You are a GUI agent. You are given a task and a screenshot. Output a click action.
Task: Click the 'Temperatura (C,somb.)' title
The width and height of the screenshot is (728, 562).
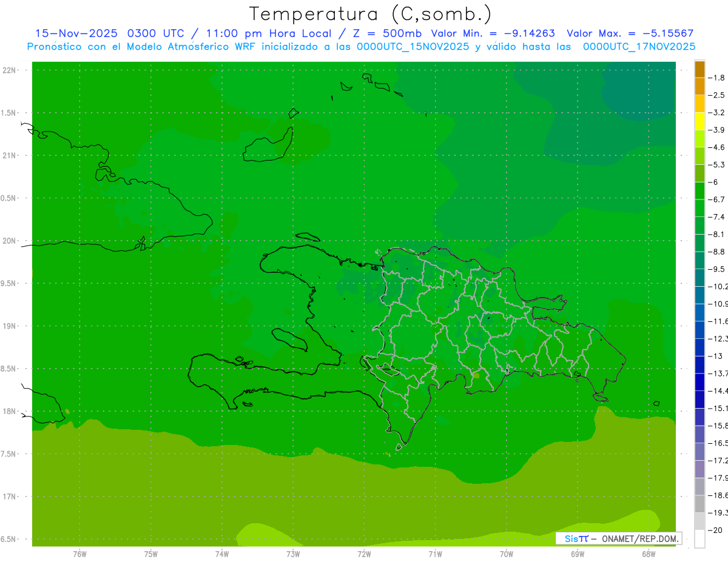371,14
